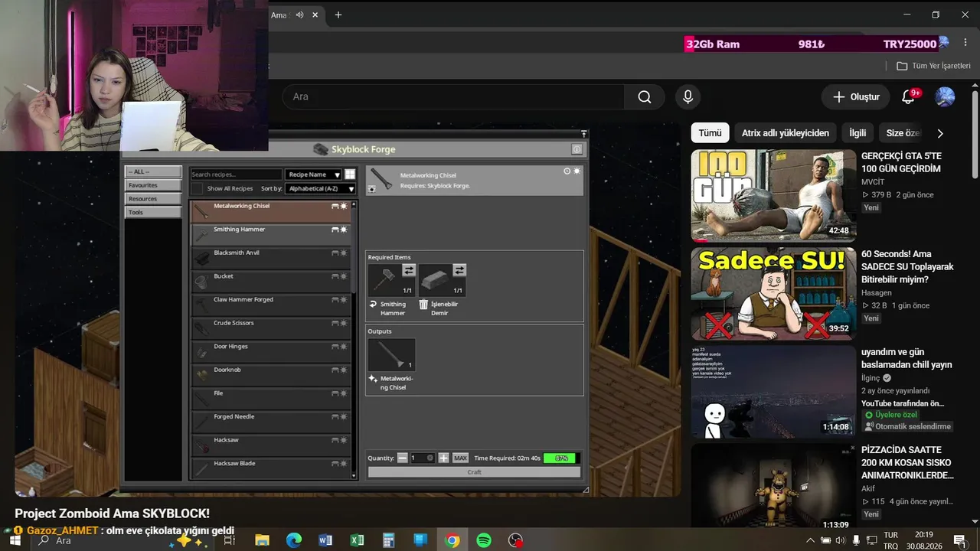Swap the İşlenebilir Demir required item
The height and width of the screenshot is (551, 980).
(459, 270)
